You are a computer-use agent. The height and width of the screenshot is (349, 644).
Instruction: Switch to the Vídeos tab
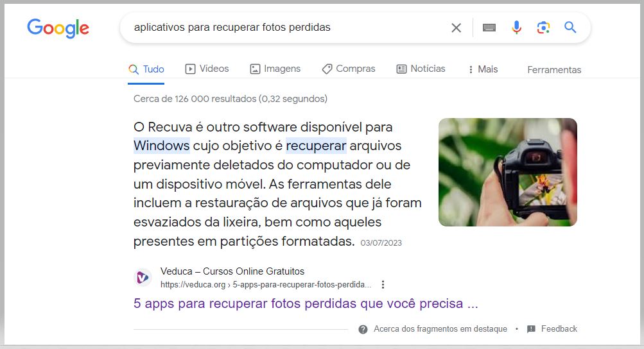click(x=207, y=69)
